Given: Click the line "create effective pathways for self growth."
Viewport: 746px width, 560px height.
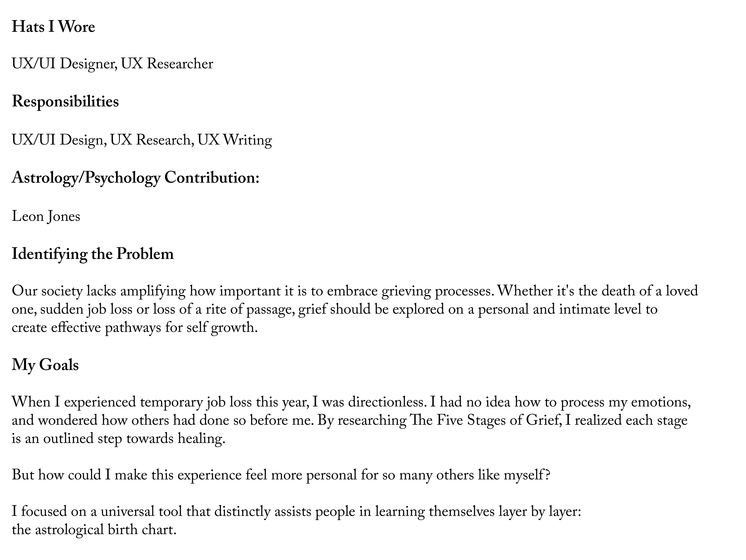Looking at the screenshot, I should coord(135,328).
